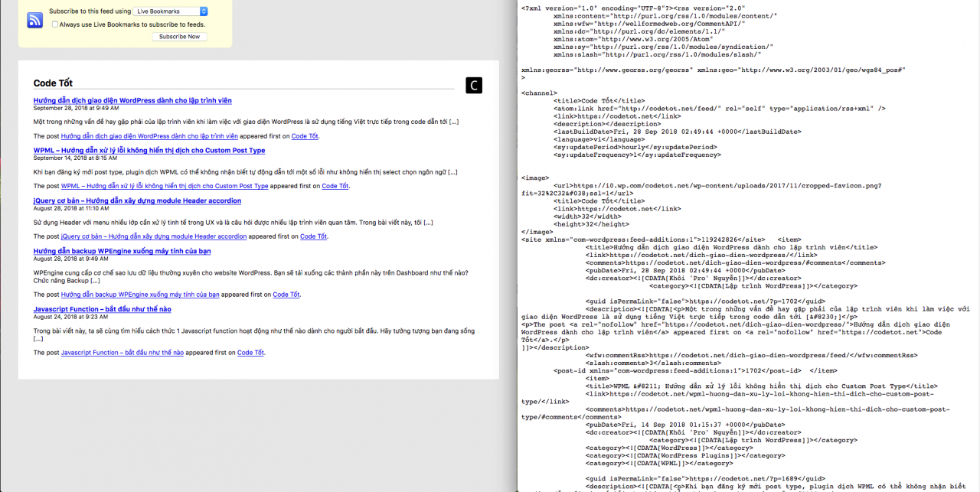Click the '<post-id xmlns=...>1702' line
The width and height of the screenshot is (980, 492).
pos(678,370)
